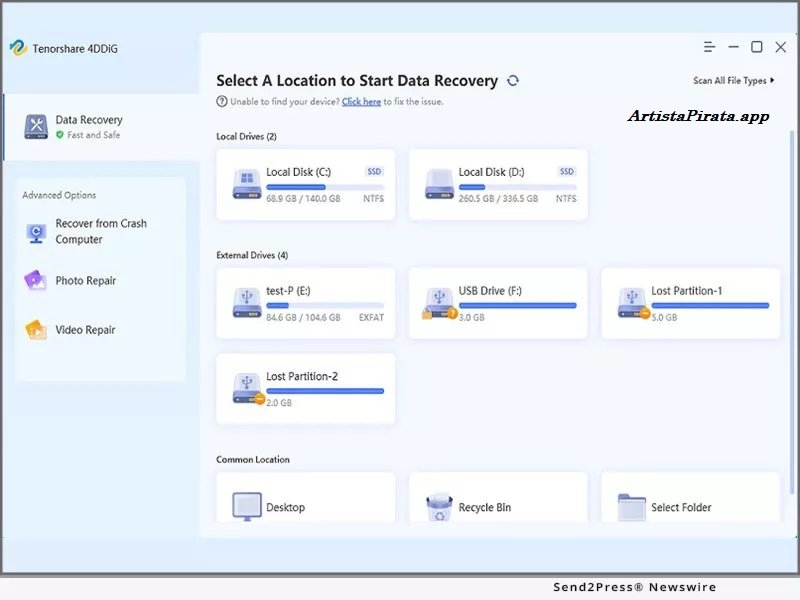Select the Lost Partition-2 drive card
Image resolution: width=800 pixels, height=600 pixels.
306,388
